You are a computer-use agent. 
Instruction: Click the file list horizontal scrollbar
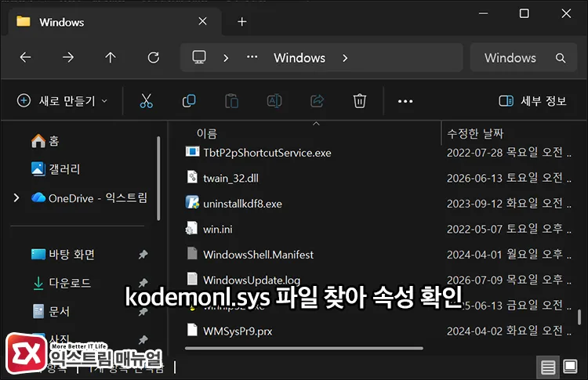click(x=303, y=348)
